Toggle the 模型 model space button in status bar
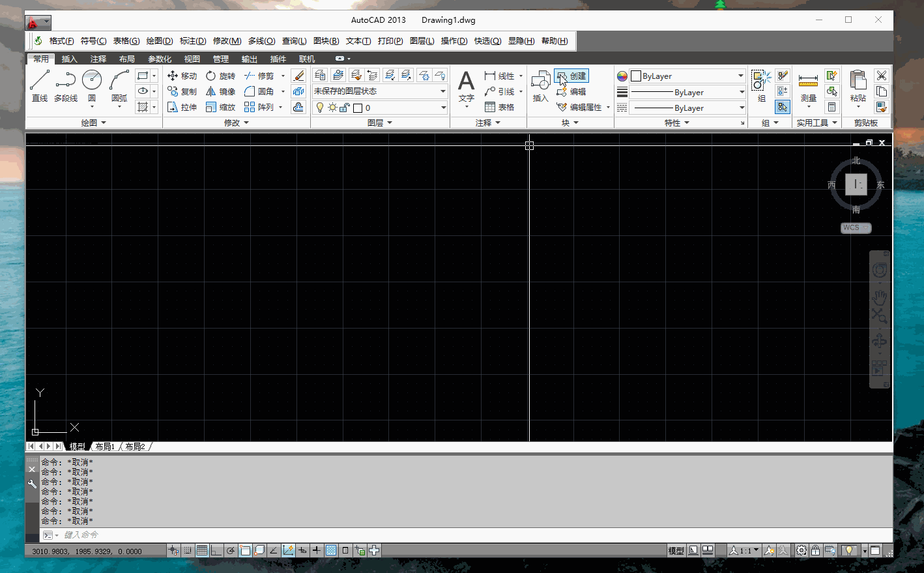The height and width of the screenshot is (573, 924). point(676,551)
